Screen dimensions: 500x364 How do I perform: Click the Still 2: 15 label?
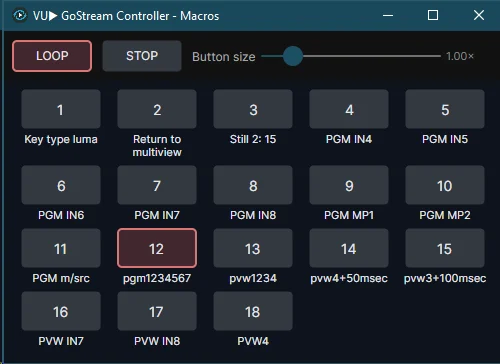click(253, 139)
